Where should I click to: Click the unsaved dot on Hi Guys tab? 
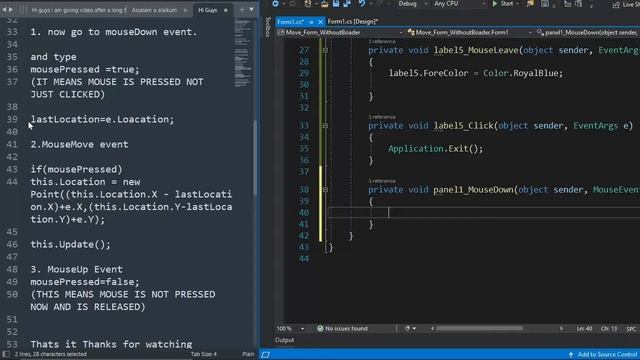click(226, 10)
